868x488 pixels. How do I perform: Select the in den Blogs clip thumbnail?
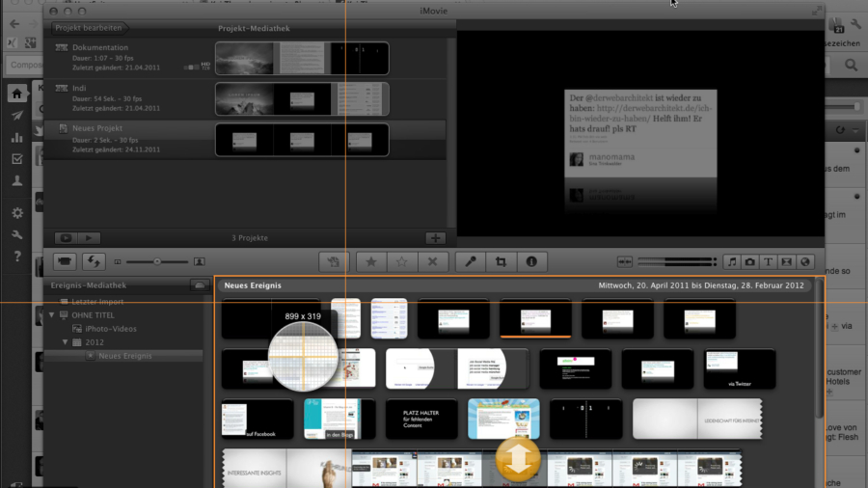click(x=339, y=420)
